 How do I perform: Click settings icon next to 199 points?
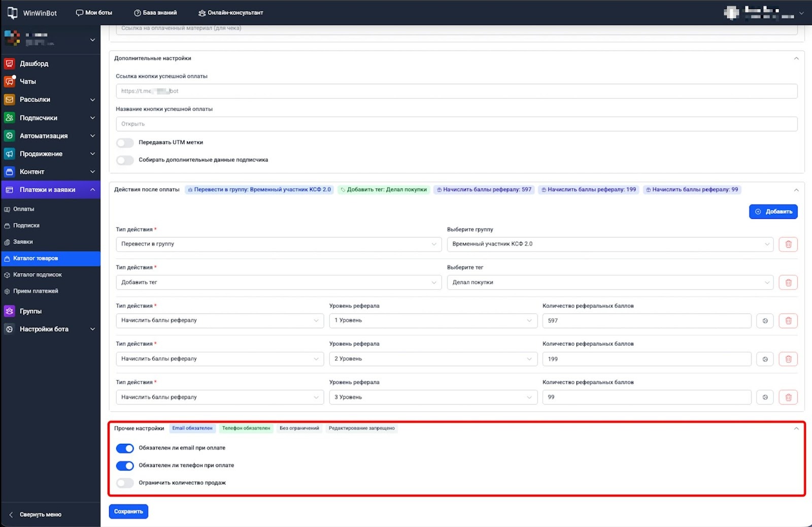(x=765, y=359)
